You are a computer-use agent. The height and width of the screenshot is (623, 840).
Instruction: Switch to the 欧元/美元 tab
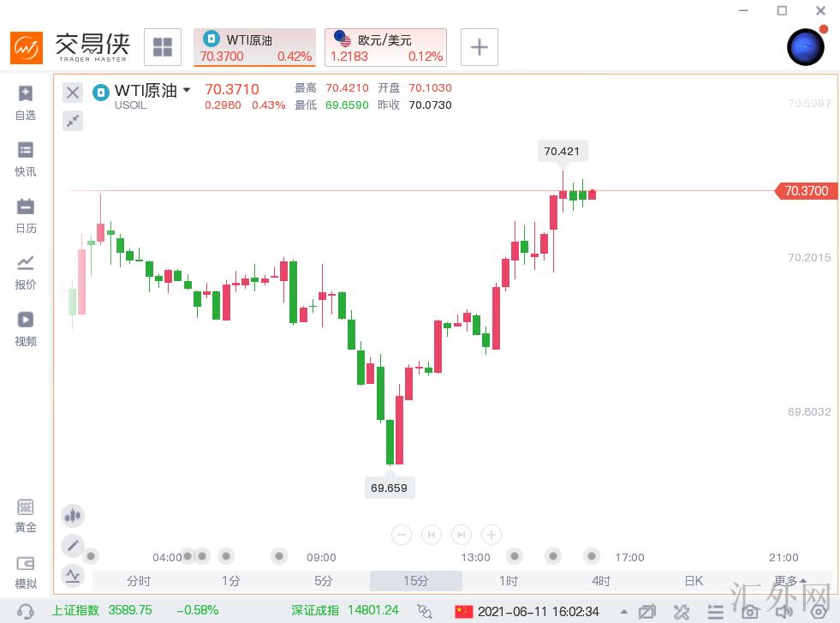click(x=385, y=47)
